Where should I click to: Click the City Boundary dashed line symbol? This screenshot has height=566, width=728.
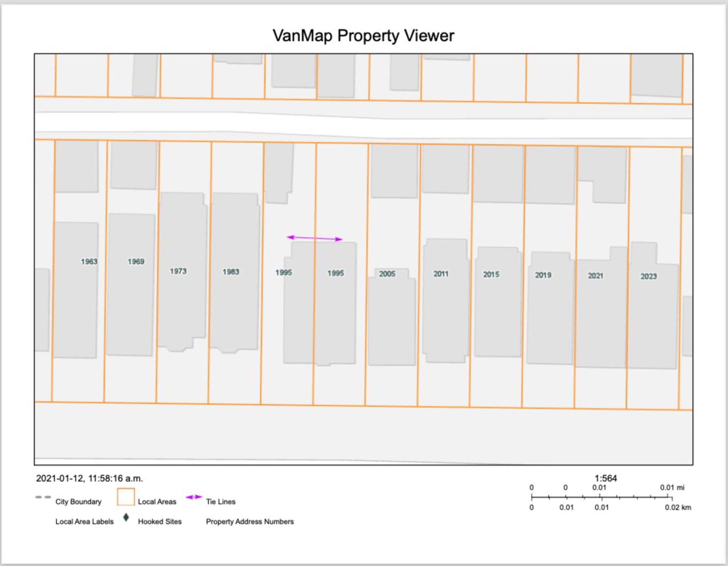[43, 497]
